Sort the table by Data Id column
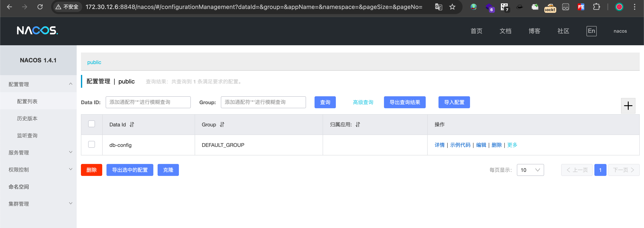Image resolution: width=644 pixels, height=228 pixels. [x=132, y=124]
